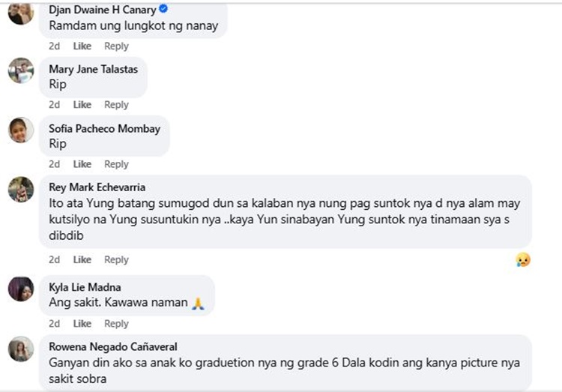Click the 2d timestamp under Kyla's comment

(54, 324)
